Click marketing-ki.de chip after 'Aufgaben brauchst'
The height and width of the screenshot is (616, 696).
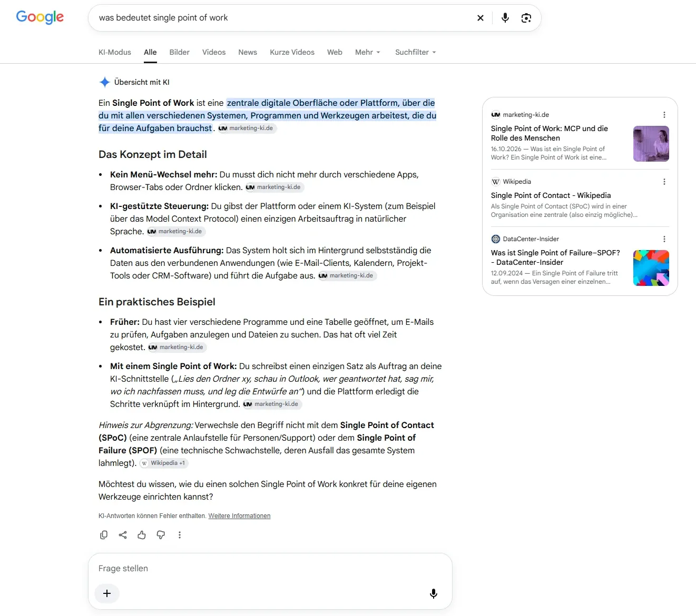coord(247,128)
